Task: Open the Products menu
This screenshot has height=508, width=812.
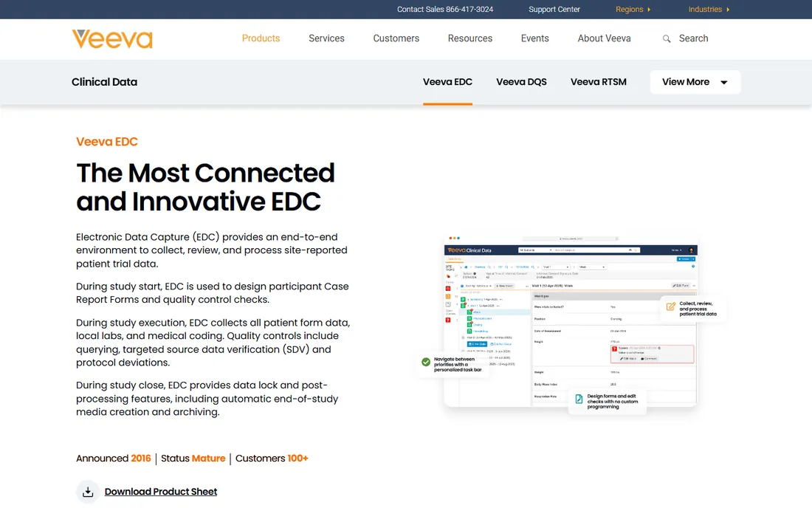Action: [261, 38]
